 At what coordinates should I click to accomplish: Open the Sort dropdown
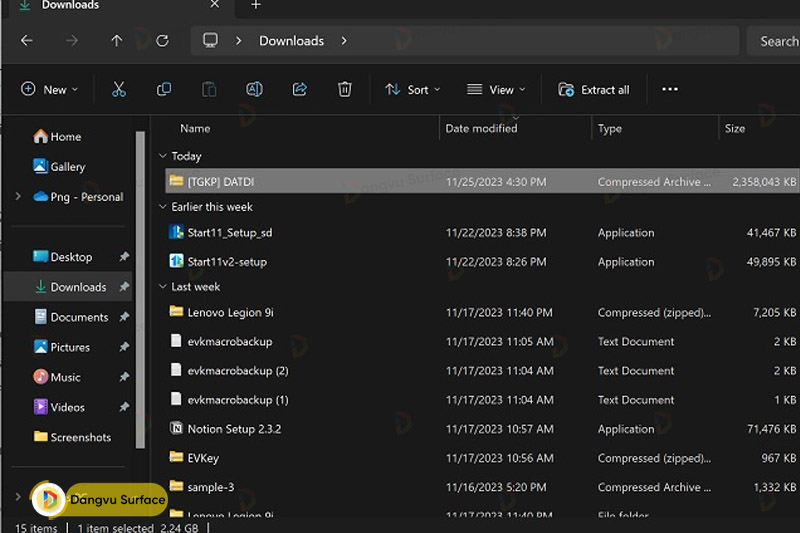tap(413, 89)
